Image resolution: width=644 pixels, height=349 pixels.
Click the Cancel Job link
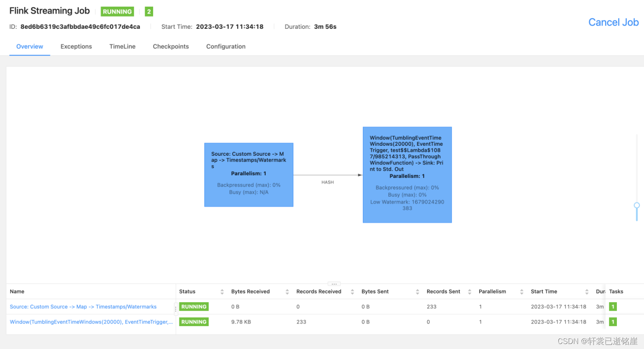614,22
